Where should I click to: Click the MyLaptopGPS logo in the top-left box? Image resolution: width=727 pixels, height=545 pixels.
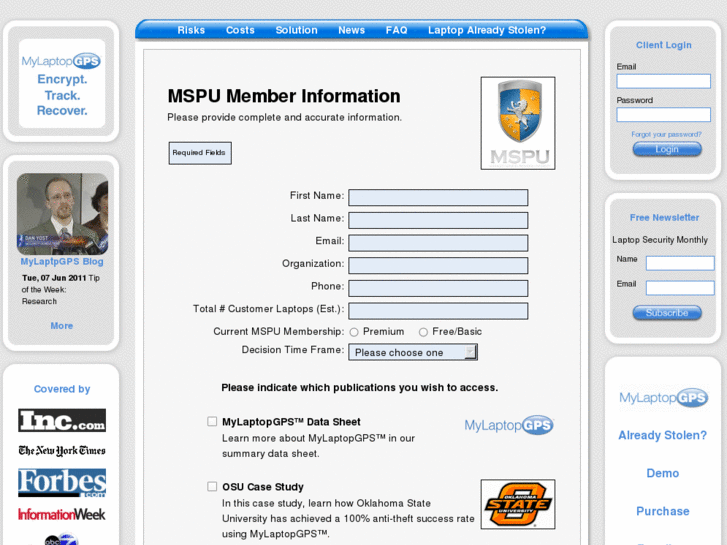61,61
